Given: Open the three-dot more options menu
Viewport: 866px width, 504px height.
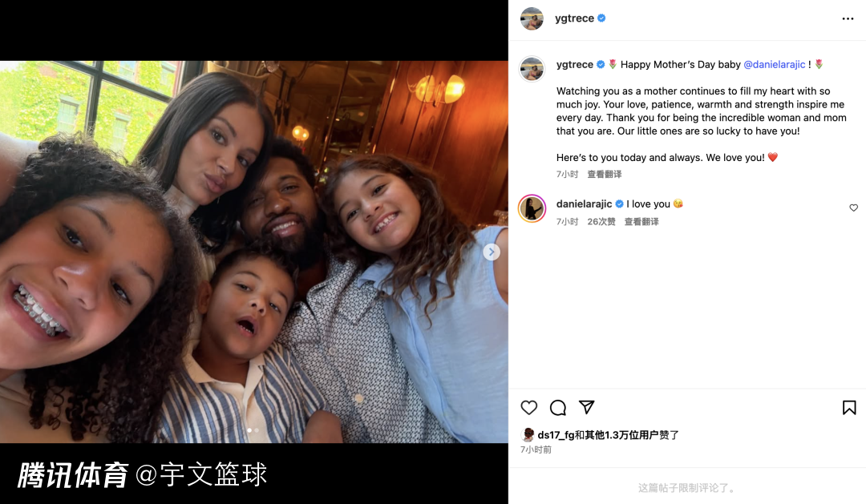Looking at the screenshot, I should click(848, 18).
